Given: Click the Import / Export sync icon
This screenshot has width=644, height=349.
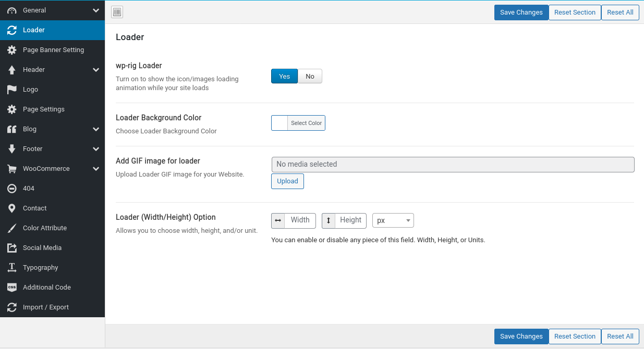Looking at the screenshot, I should [11, 307].
